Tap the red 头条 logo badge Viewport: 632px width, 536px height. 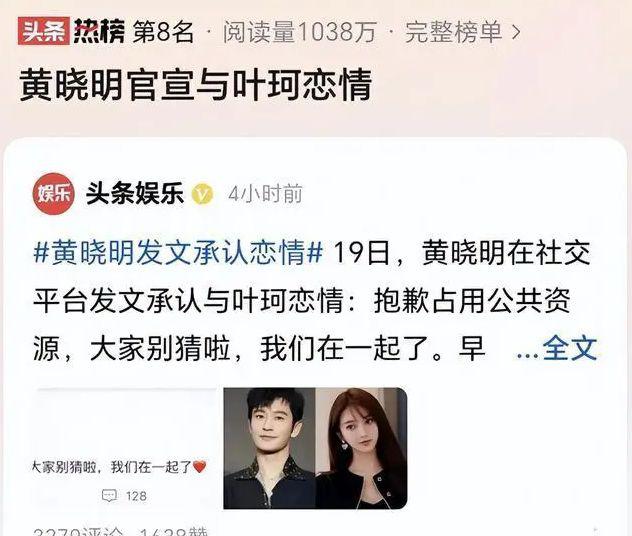tap(44, 31)
